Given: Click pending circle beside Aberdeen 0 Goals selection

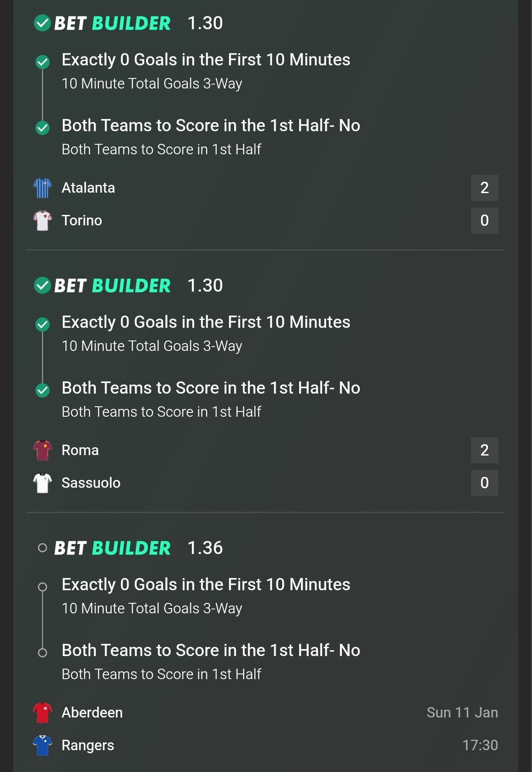Looking at the screenshot, I should pyautogui.click(x=42, y=587).
